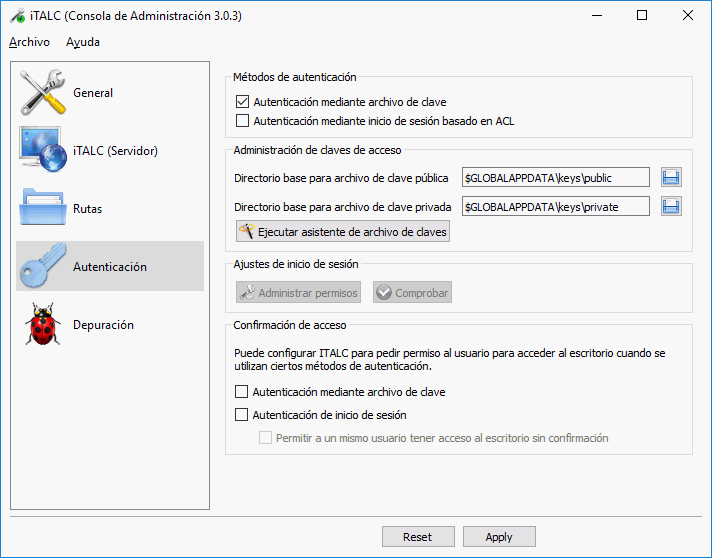Check key file authentication under Confirmación de acceso
Screen dimensions: 712x558
(x=241, y=392)
